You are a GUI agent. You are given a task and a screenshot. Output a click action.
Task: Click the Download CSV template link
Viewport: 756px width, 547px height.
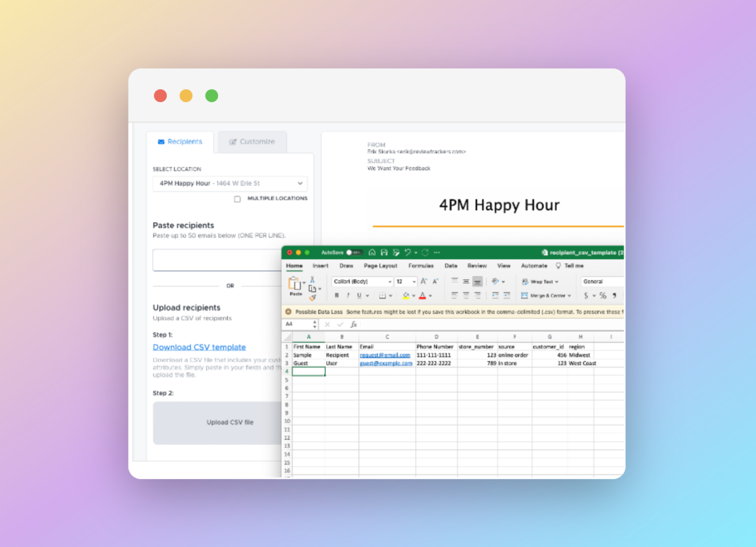199,347
